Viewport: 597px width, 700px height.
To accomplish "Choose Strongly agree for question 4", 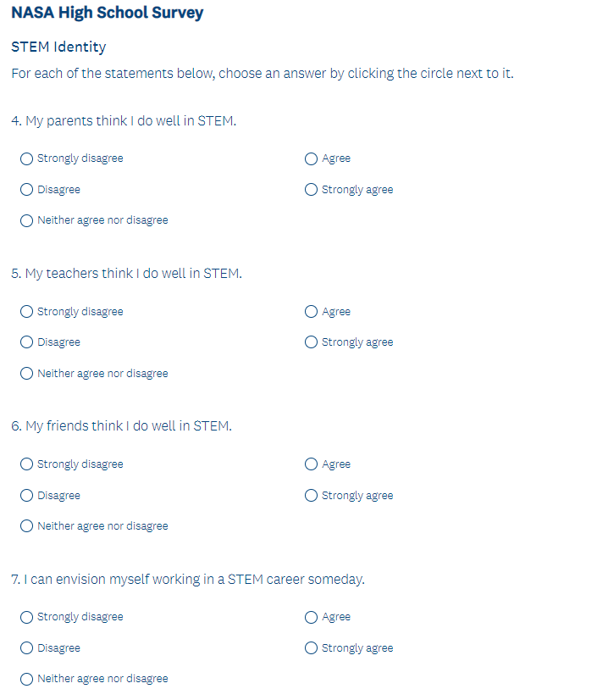I will [x=312, y=190].
